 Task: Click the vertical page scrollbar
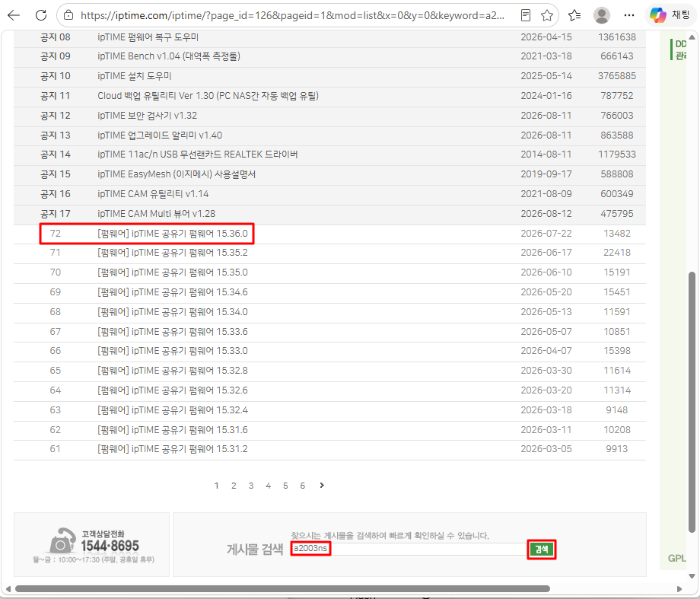pos(692,402)
